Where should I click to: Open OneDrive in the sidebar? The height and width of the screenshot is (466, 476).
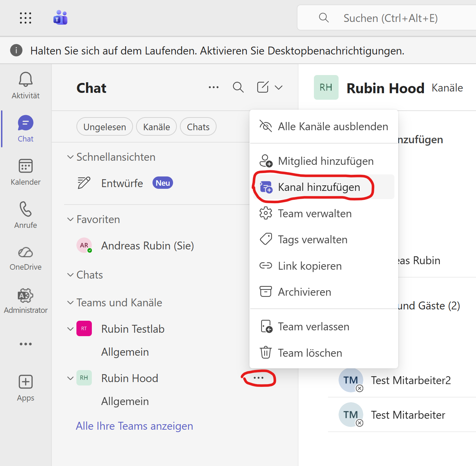tap(25, 253)
